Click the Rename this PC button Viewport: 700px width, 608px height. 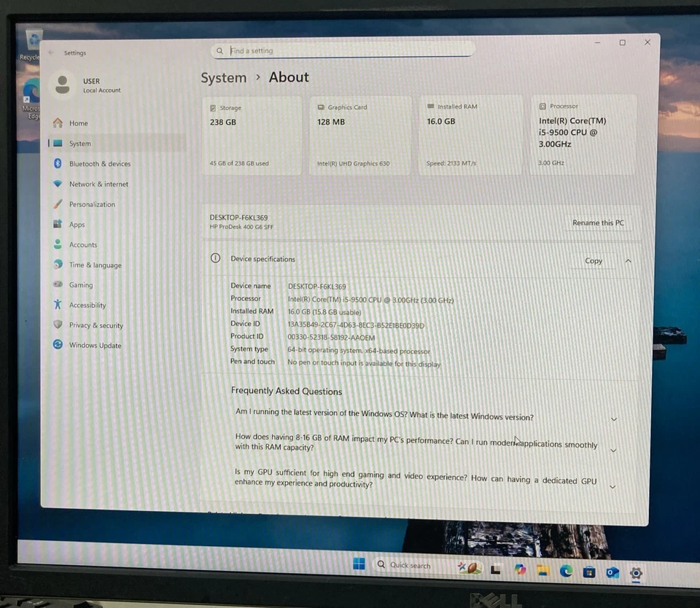(x=598, y=223)
